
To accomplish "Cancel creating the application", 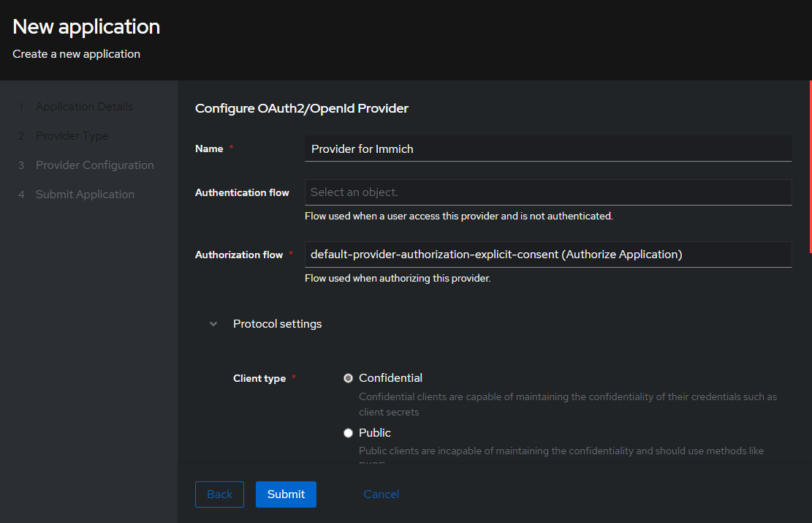I will pyautogui.click(x=381, y=494).
